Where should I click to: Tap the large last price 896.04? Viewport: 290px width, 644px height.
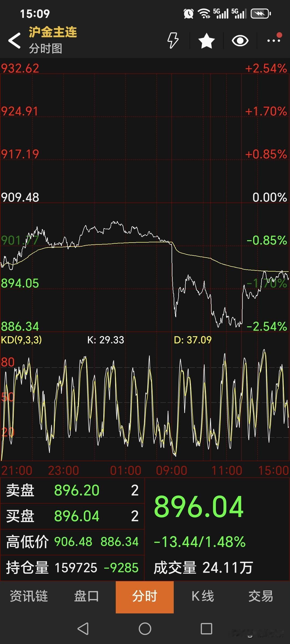199,507
